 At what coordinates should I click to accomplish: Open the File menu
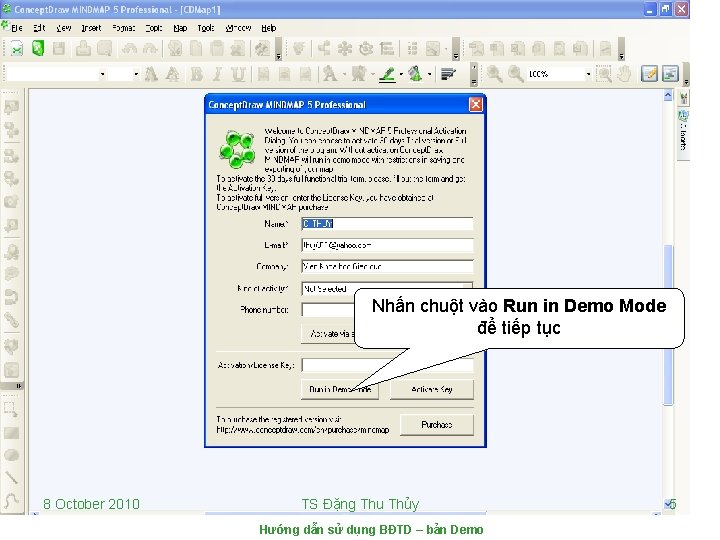click(17, 28)
